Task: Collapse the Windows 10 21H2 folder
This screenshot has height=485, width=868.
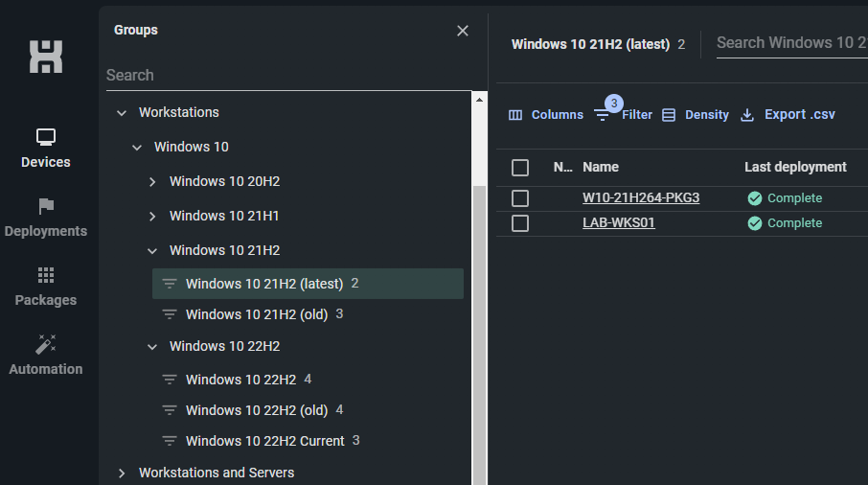Action: tap(152, 251)
